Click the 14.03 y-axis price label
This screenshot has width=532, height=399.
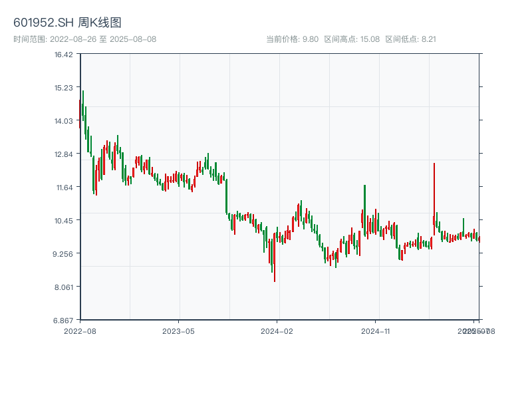[64, 120]
